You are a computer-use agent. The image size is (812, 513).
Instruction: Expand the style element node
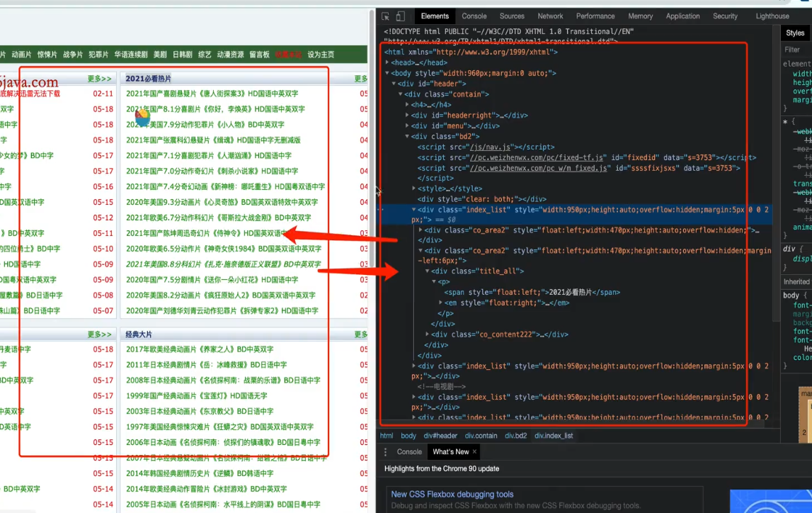(414, 188)
